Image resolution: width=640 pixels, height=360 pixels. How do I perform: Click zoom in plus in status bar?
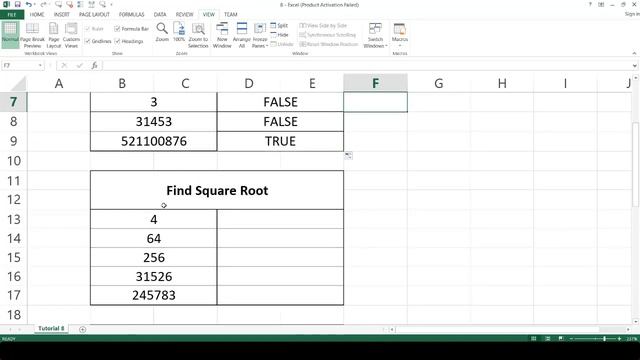[619, 339]
